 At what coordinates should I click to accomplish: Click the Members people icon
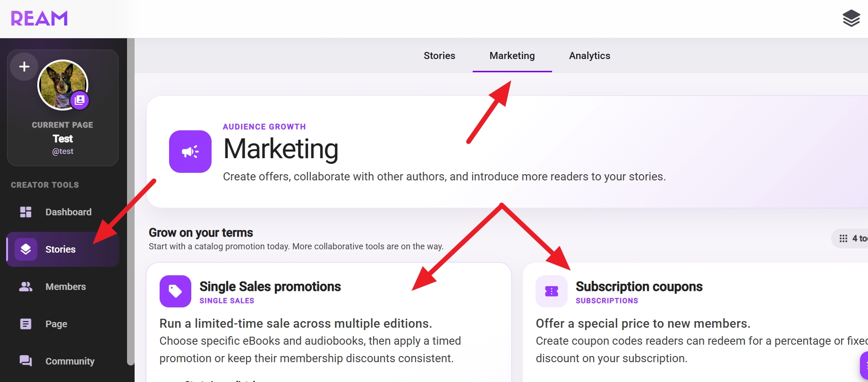coord(26,287)
